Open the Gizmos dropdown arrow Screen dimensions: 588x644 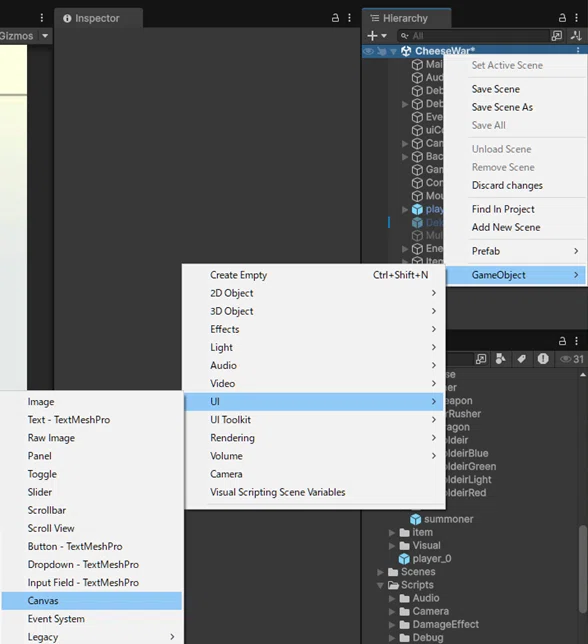[45, 36]
